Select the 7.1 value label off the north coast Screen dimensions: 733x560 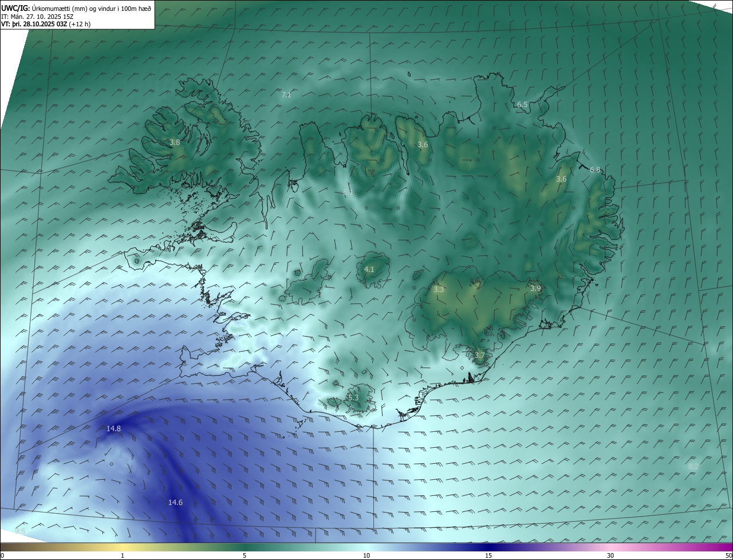tap(286, 94)
